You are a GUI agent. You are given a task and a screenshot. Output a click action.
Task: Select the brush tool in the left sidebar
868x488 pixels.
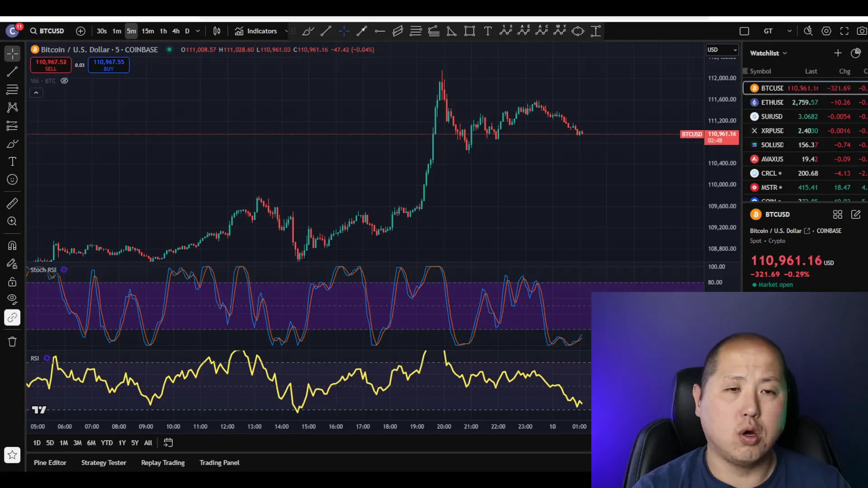click(x=12, y=144)
